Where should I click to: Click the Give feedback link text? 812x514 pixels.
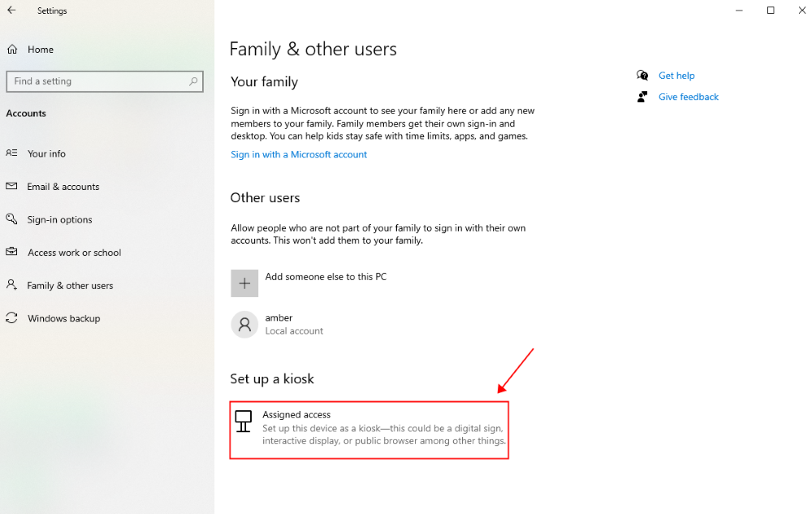688,96
